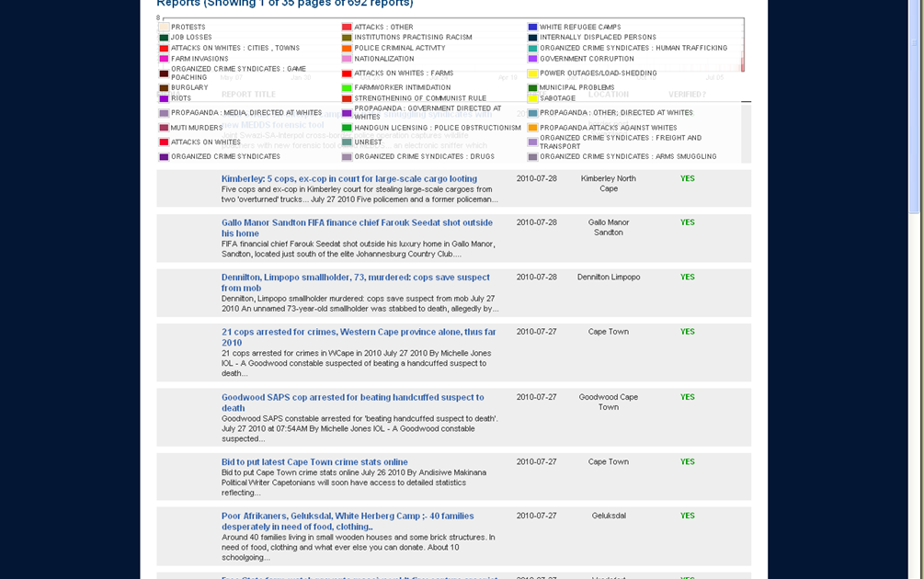Viewport: 924px width, 579px height.
Task: Open the Poor Afrikaners, Geluksdal camp report
Action: [348, 521]
